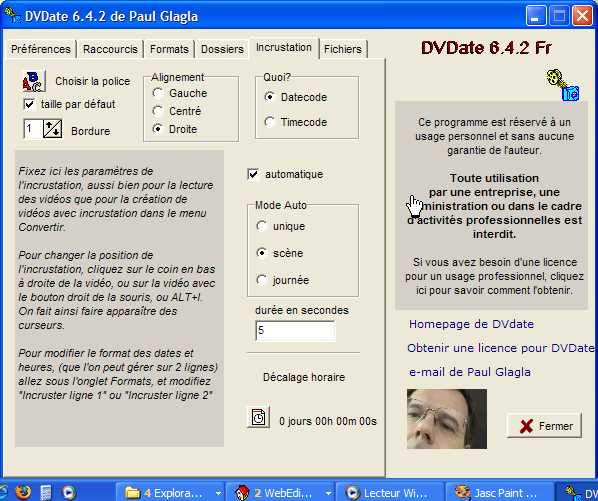The height and width of the screenshot is (501, 598).
Task: Click the DVDate title bar application icon
Action: [12, 16]
